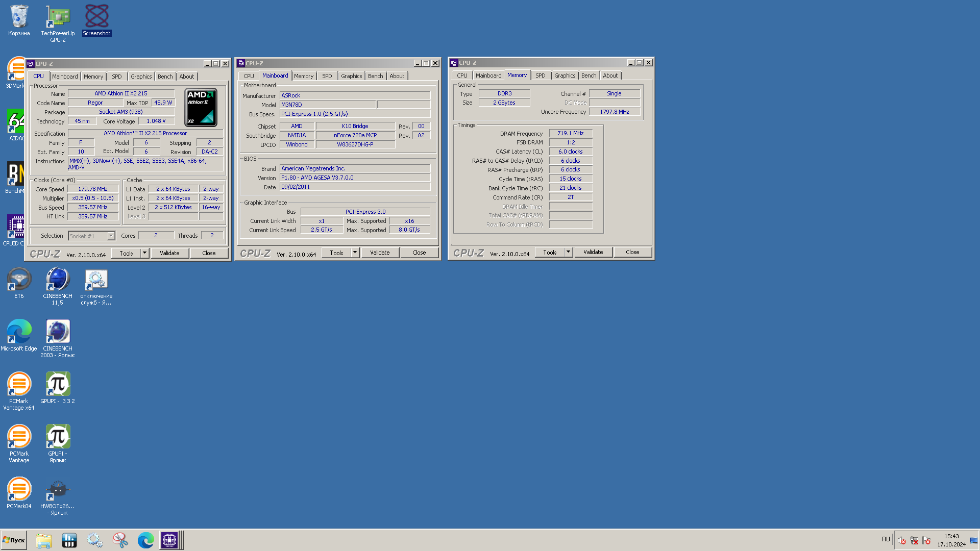This screenshot has height=551, width=980.
Task: Click Close button in the CPU window
Action: coord(209,253)
